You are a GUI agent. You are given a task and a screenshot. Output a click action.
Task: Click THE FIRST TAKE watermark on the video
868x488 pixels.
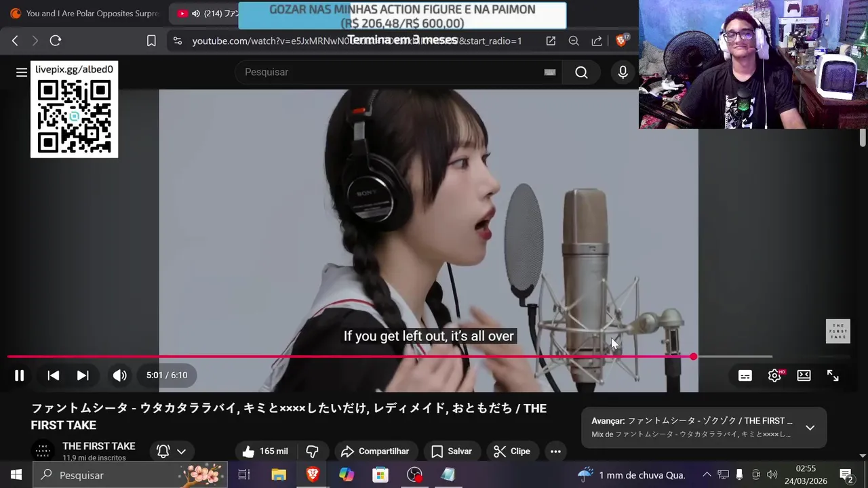838,331
